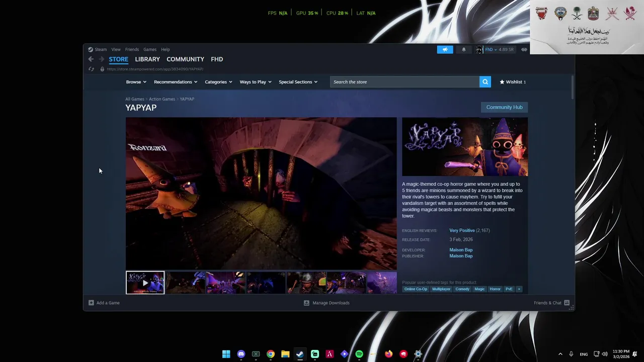Screen dimensions: 644x362
Task: Click the Multiplayer tag
Action: pos(441,289)
